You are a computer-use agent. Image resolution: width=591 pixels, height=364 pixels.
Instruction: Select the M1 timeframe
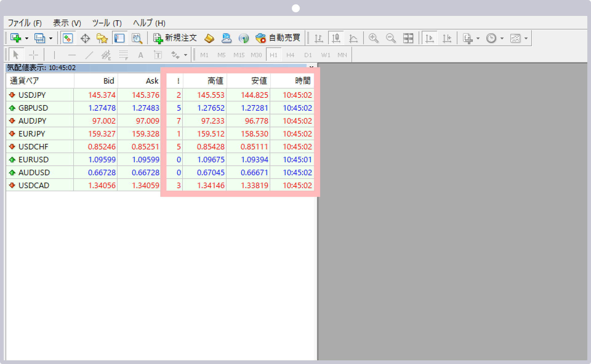pos(204,55)
